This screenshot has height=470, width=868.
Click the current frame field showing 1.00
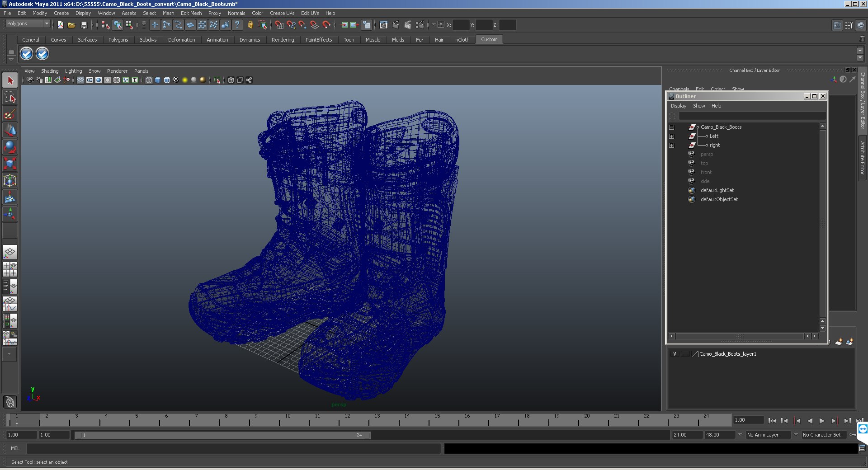[748, 420]
